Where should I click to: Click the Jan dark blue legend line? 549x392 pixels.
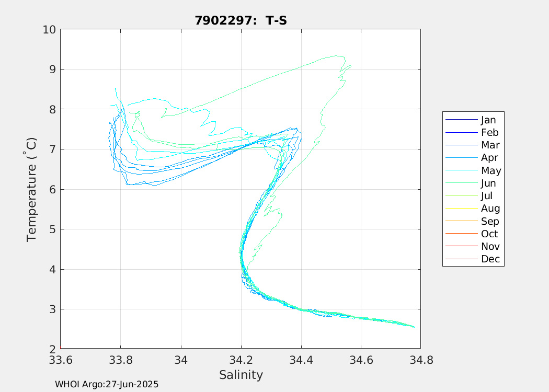[x=462, y=120]
